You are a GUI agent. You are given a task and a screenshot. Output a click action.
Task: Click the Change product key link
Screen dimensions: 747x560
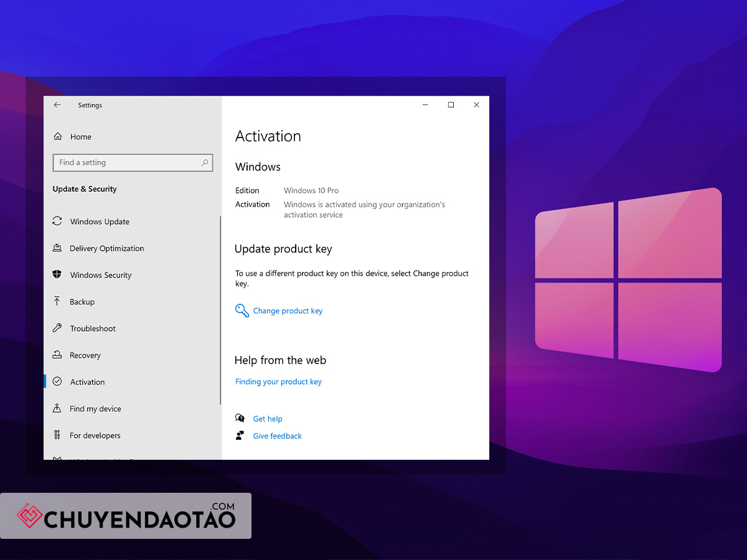pos(288,311)
